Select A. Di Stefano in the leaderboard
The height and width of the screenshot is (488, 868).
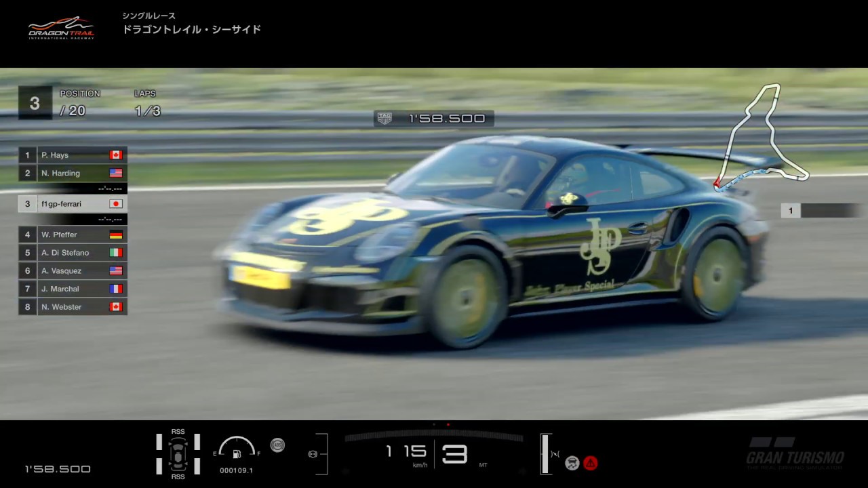73,253
